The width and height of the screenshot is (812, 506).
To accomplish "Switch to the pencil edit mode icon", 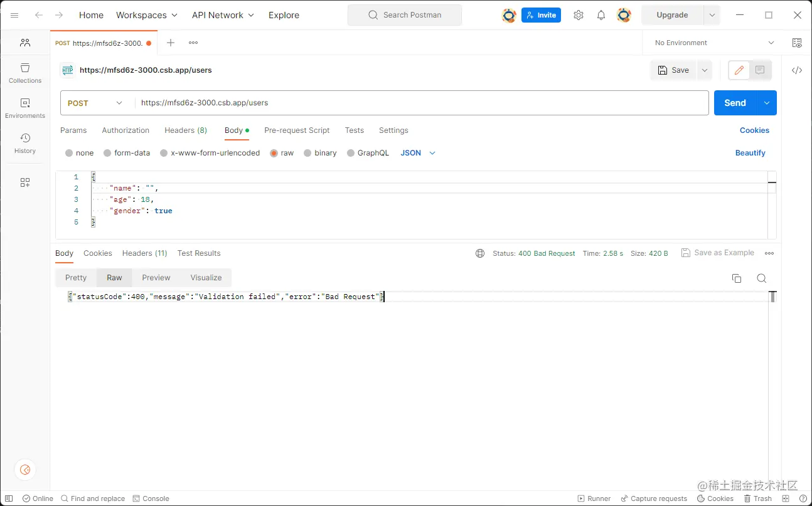I will point(739,70).
